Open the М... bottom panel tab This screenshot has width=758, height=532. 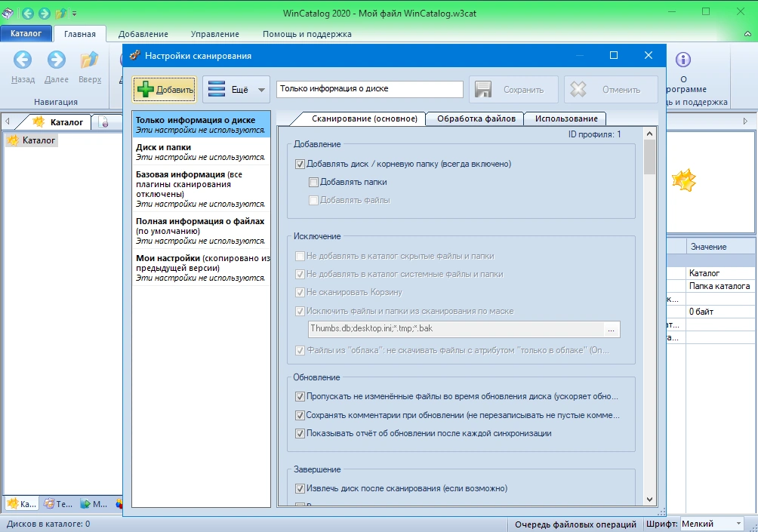click(94, 504)
